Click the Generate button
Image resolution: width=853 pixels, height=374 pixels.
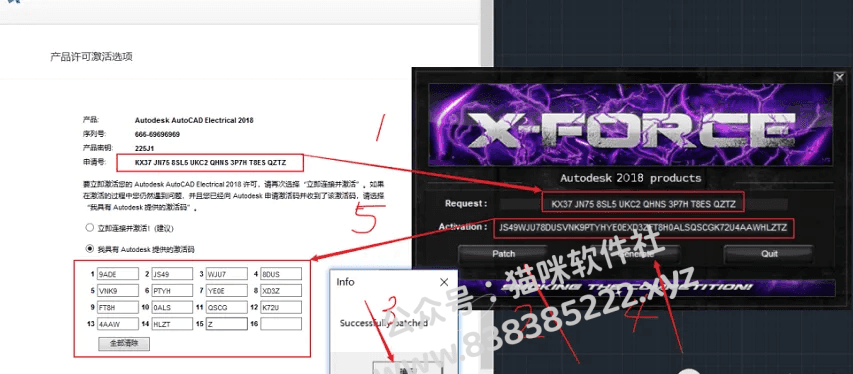tap(636, 254)
